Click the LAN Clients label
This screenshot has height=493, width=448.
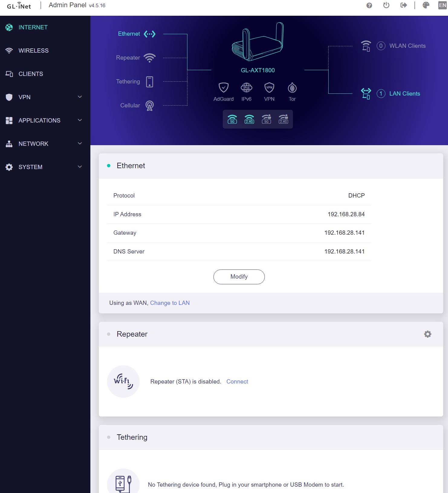pyautogui.click(x=405, y=94)
